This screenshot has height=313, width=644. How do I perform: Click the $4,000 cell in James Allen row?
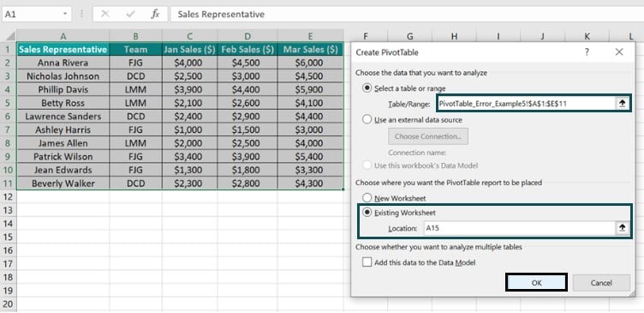pyautogui.click(x=311, y=143)
